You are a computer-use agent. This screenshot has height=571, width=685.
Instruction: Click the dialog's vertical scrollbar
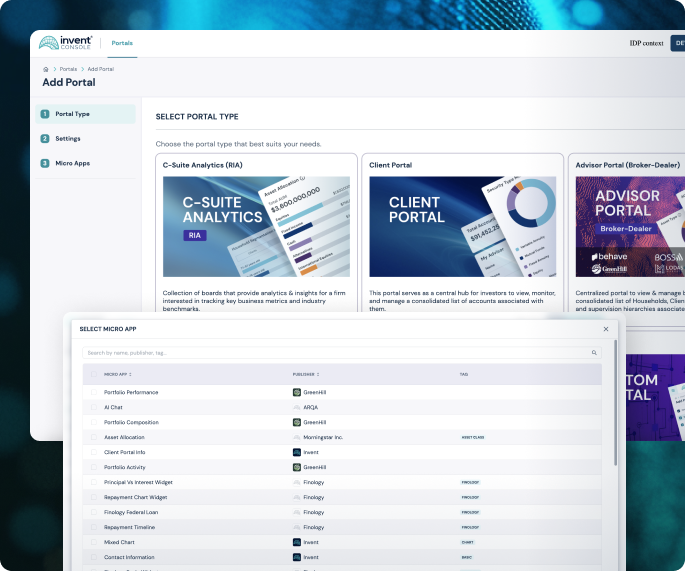(x=616, y=402)
